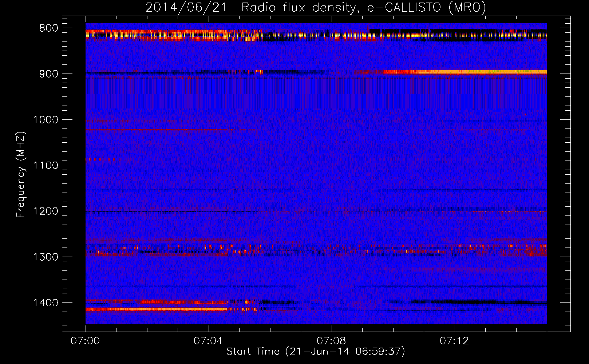Click the bright emission band near 1415 MHz
This screenshot has width=589, height=364.
coord(157,309)
